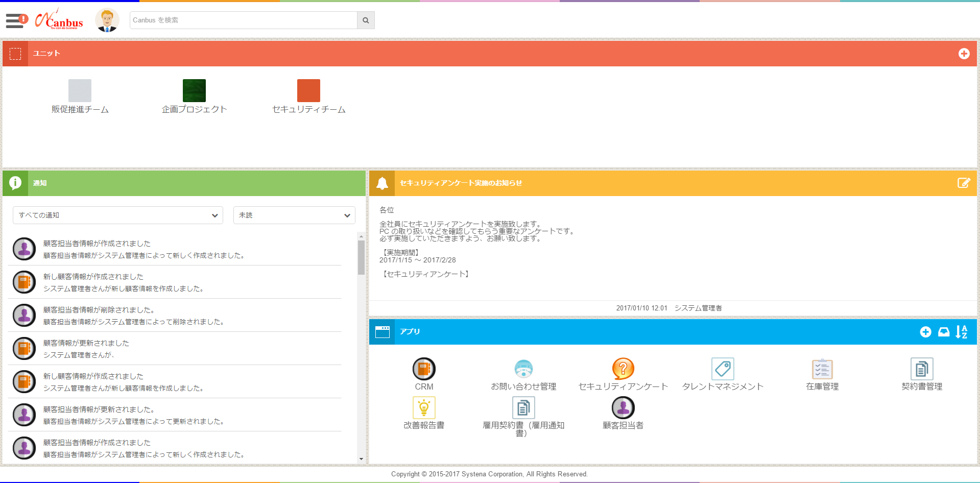Viewport: 980px width, 483px height.
Task: Open the お問い合わせ管理 app icon
Action: (523, 369)
